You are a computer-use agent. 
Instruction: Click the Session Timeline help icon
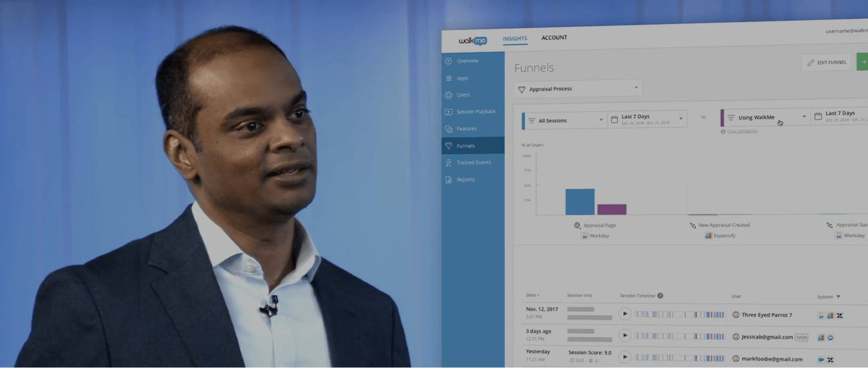(x=660, y=296)
